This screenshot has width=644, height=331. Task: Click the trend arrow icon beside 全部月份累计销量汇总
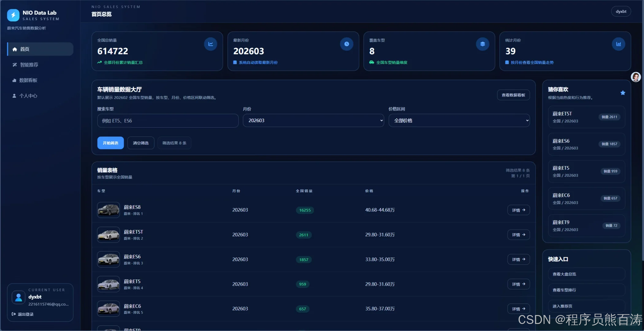[x=99, y=62]
